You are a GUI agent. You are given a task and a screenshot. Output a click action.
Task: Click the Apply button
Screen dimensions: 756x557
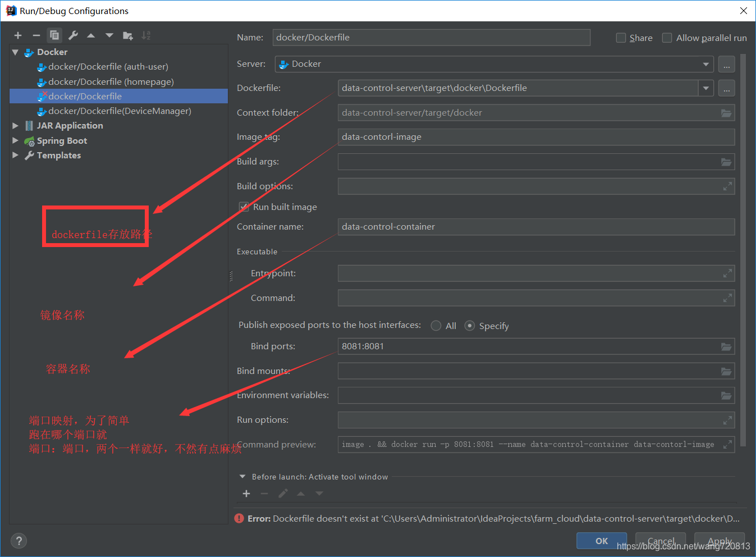(720, 541)
